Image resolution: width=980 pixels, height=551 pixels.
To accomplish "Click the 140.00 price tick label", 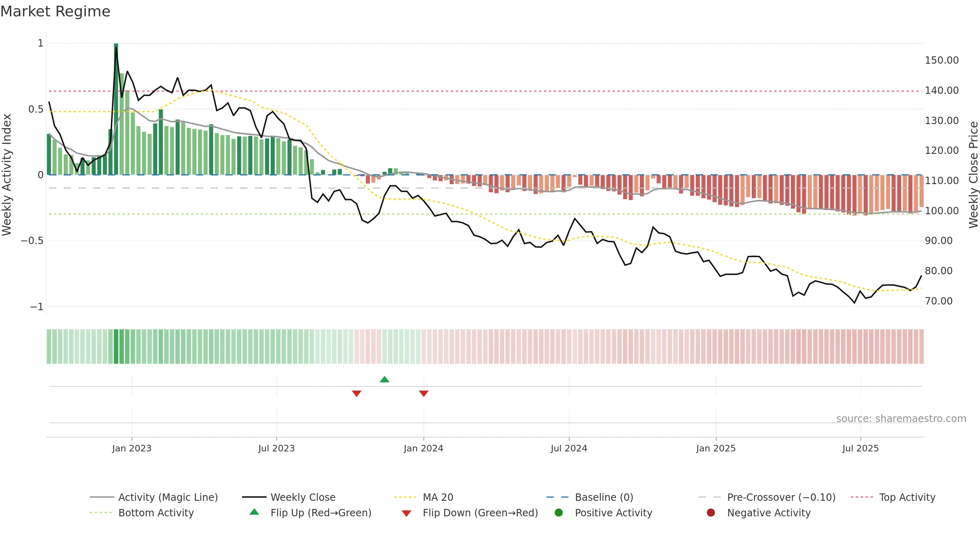I will (x=942, y=90).
